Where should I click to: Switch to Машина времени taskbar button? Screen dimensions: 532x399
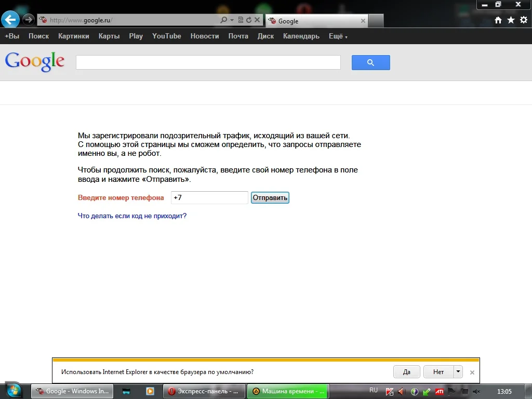(x=288, y=391)
